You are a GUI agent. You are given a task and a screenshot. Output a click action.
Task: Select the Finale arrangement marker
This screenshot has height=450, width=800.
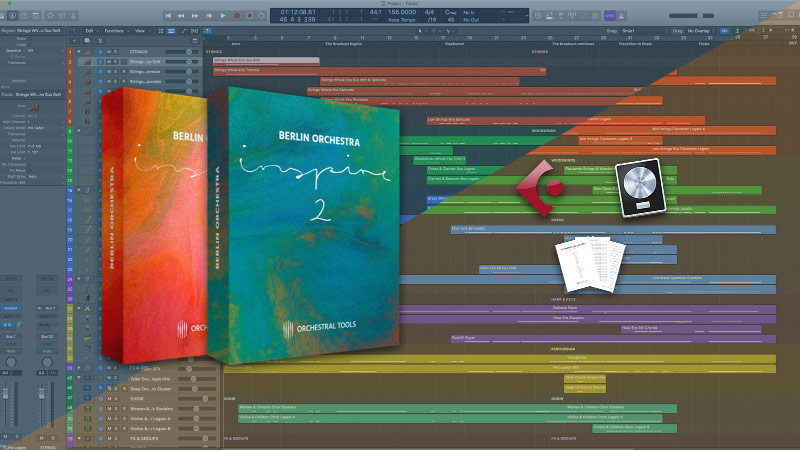(704, 44)
